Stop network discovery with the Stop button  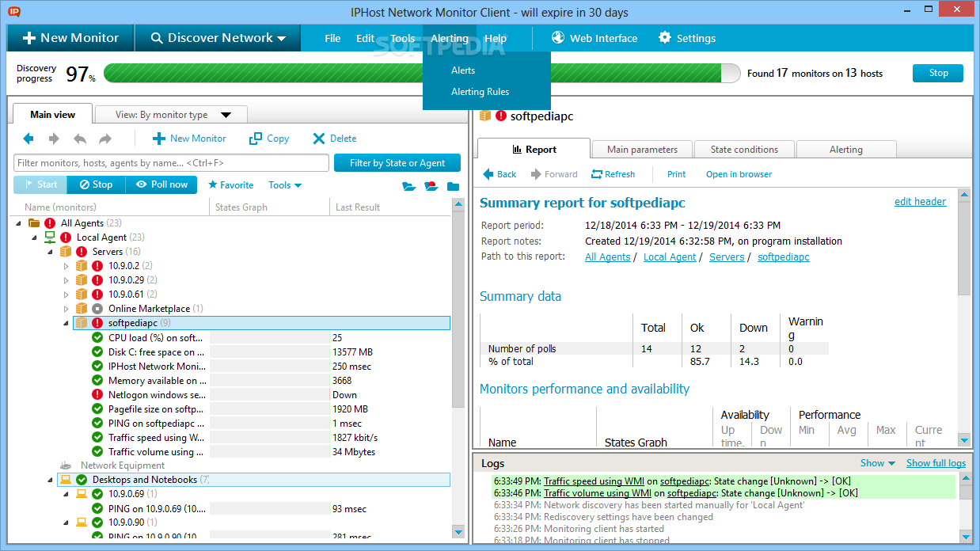[x=938, y=73]
